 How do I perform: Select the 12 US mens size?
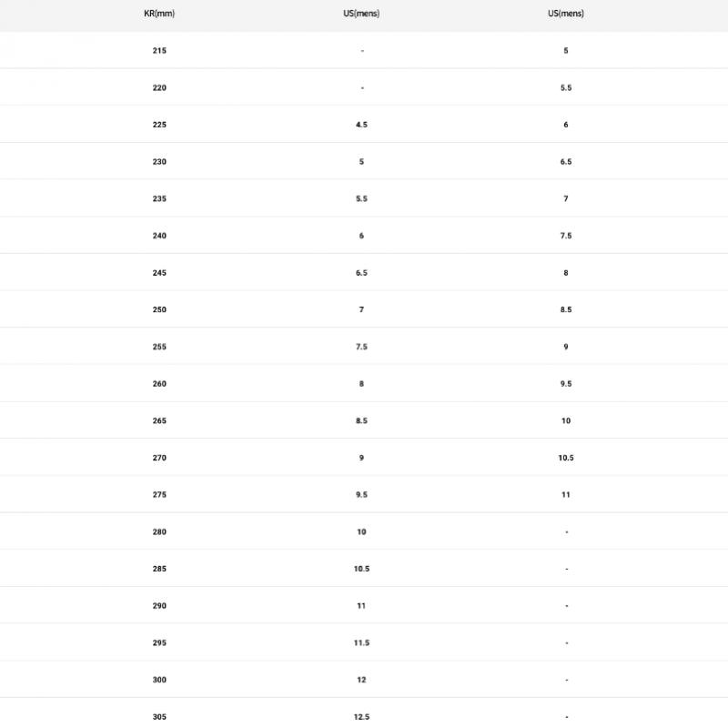click(361, 680)
